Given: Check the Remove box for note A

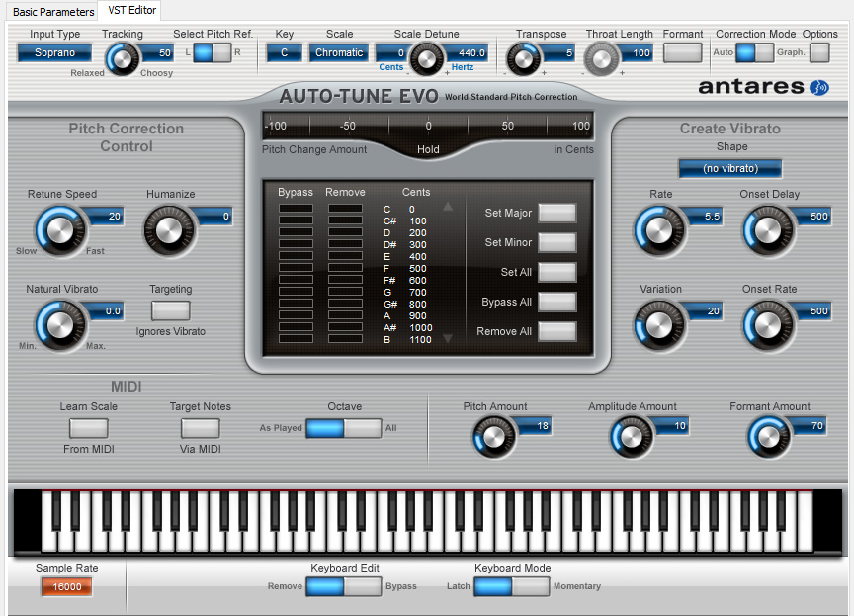Looking at the screenshot, I should 345,315.
